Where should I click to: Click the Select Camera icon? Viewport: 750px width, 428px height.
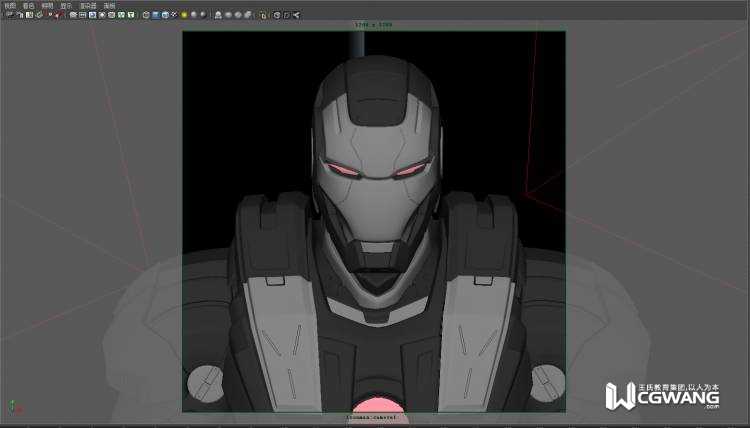(10, 15)
